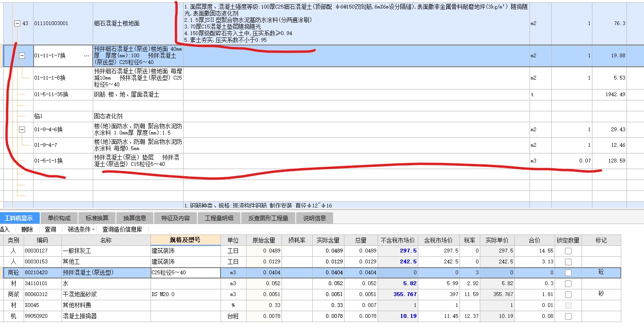This screenshot has width=644, height=333.
Task: Collapse the 01-11-1-7换 sub-item tree
Action: (x=22, y=55)
